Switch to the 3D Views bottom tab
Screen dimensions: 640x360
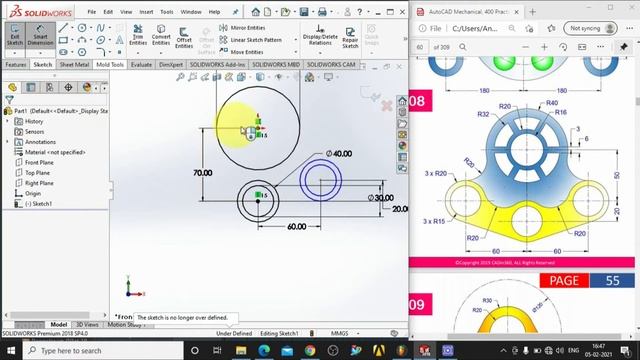click(x=87, y=324)
